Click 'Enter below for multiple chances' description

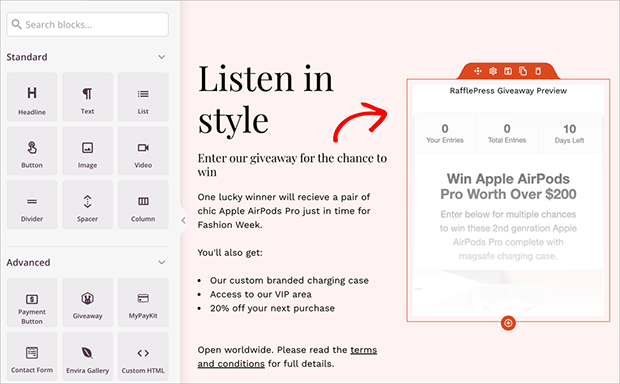coord(508,235)
